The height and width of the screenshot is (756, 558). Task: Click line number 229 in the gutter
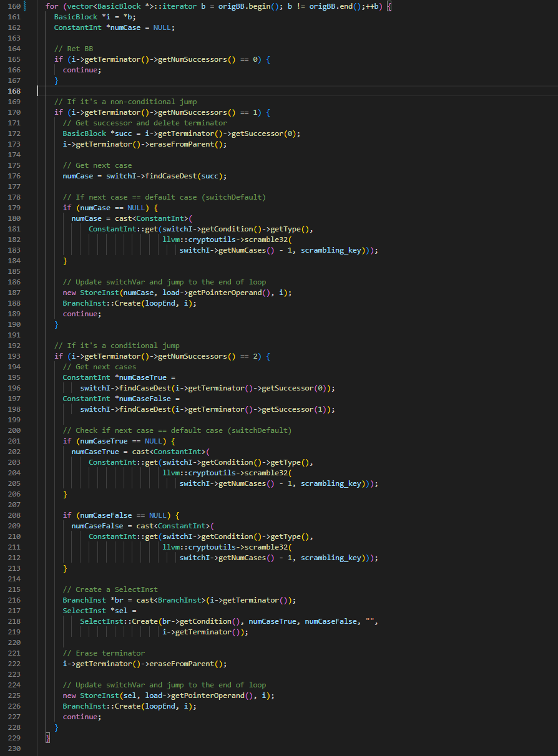[x=14, y=738]
